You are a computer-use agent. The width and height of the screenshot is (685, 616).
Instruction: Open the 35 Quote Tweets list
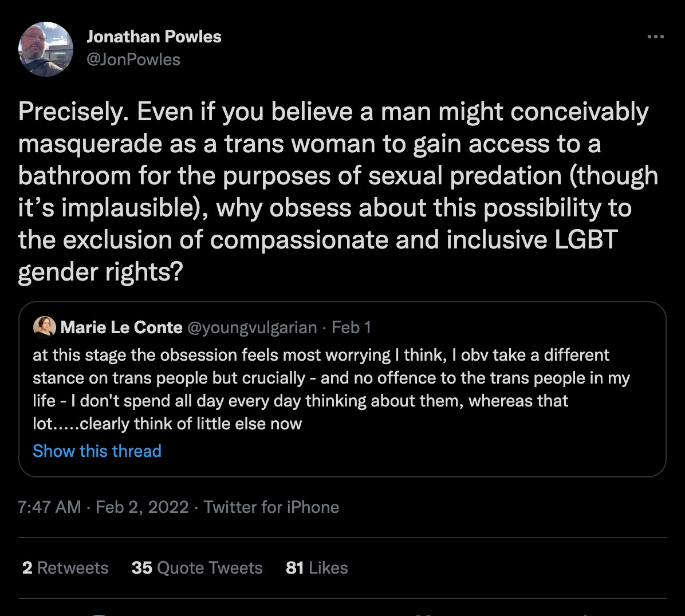pos(197,568)
